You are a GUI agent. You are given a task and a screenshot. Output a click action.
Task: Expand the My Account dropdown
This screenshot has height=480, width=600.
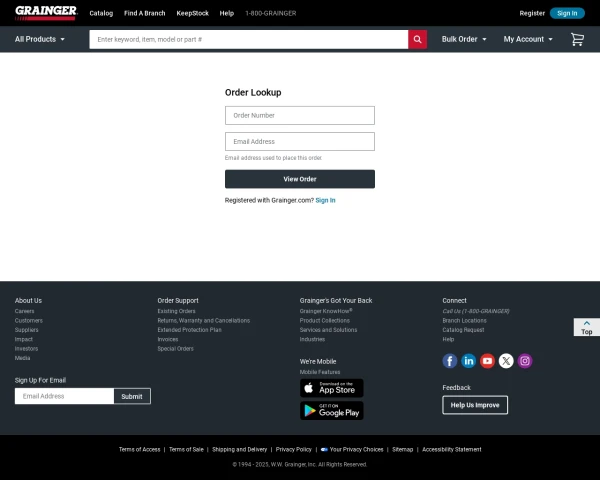point(528,39)
